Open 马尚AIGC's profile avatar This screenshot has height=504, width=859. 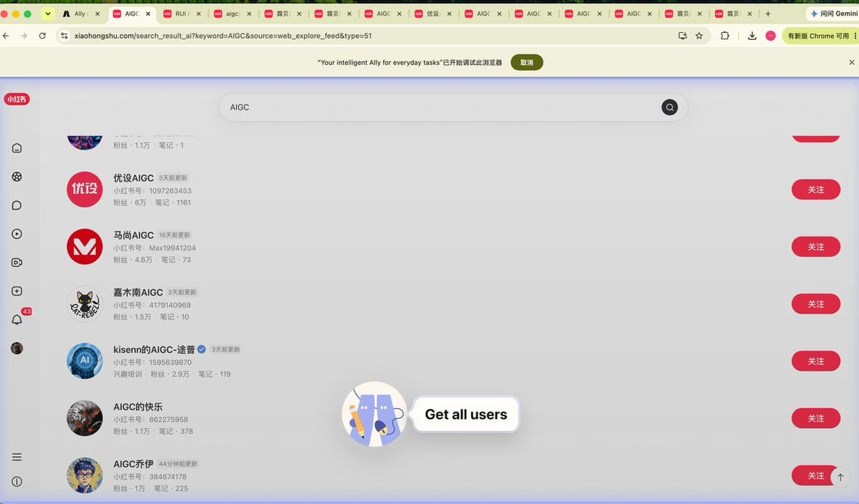(x=84, y=247)
